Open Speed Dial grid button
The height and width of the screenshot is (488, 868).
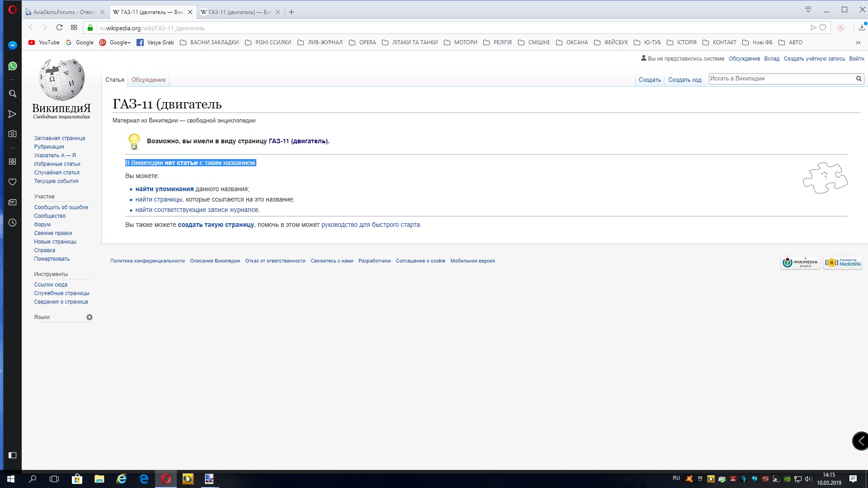[74, 28]
